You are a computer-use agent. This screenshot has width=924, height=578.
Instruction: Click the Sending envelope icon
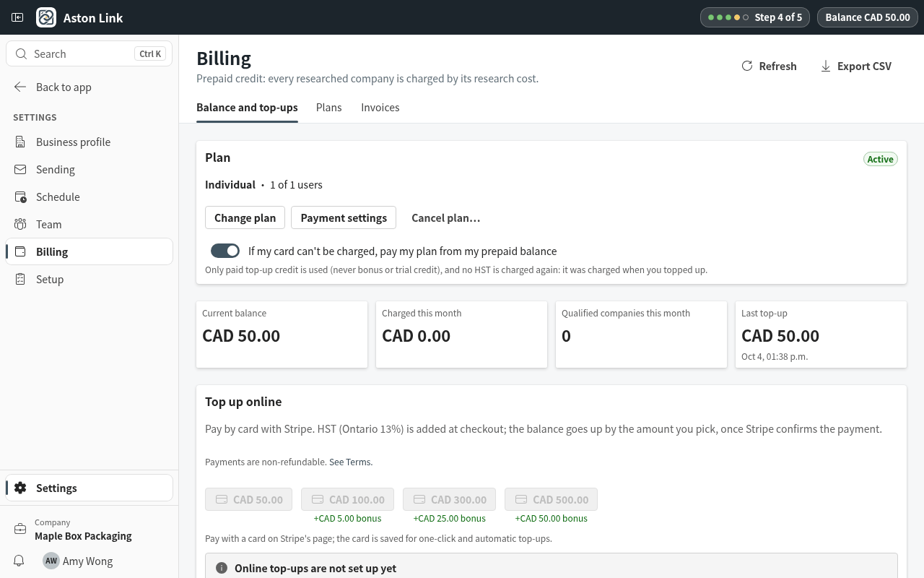[x=20, y=169]
